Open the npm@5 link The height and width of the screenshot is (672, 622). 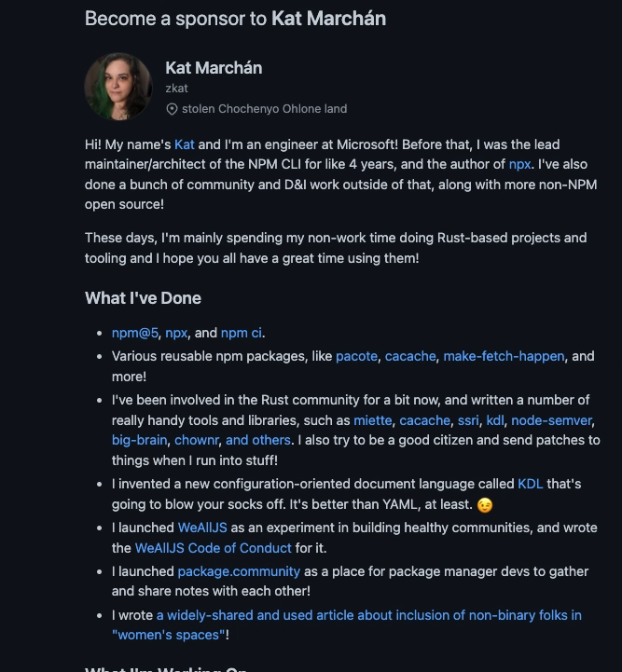(x=134, y=333)
